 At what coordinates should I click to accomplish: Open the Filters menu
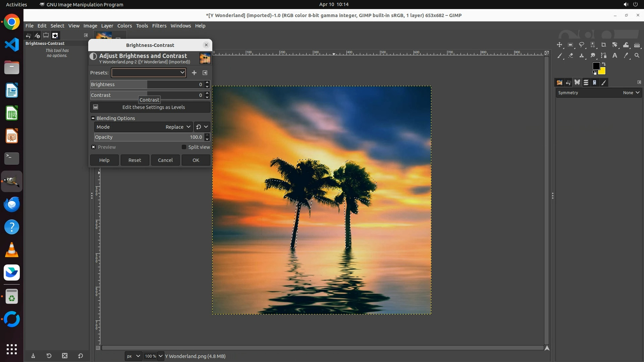click(159, 26)
